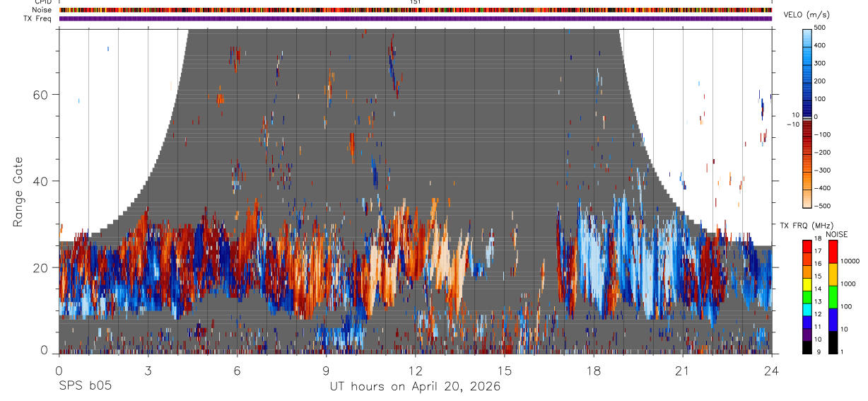Click the yellow swatch in TX FRQ legend
Image resolution: width=868 pixels, height=401 pixels.
pyautogui.click(x=807, y=284)
